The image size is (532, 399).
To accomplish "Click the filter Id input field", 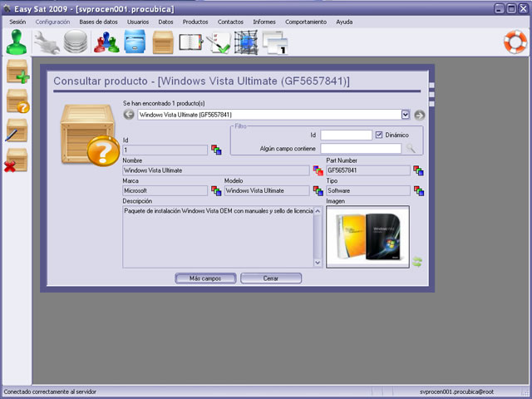I will 346,135.
